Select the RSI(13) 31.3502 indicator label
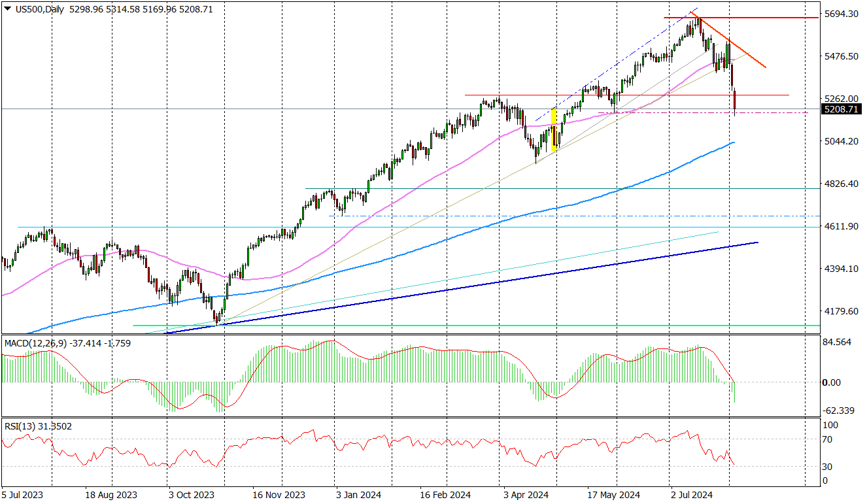 pyautogui.click(x=38, y=426)
